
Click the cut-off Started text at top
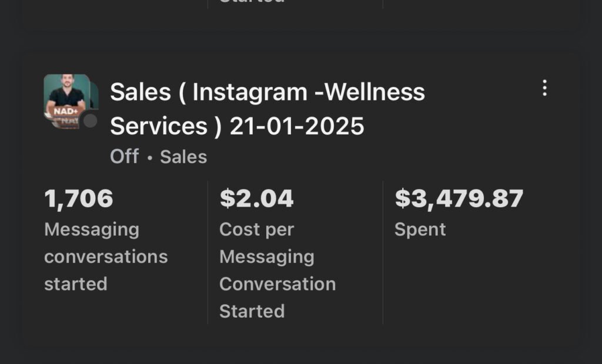(x=252, y=2)
